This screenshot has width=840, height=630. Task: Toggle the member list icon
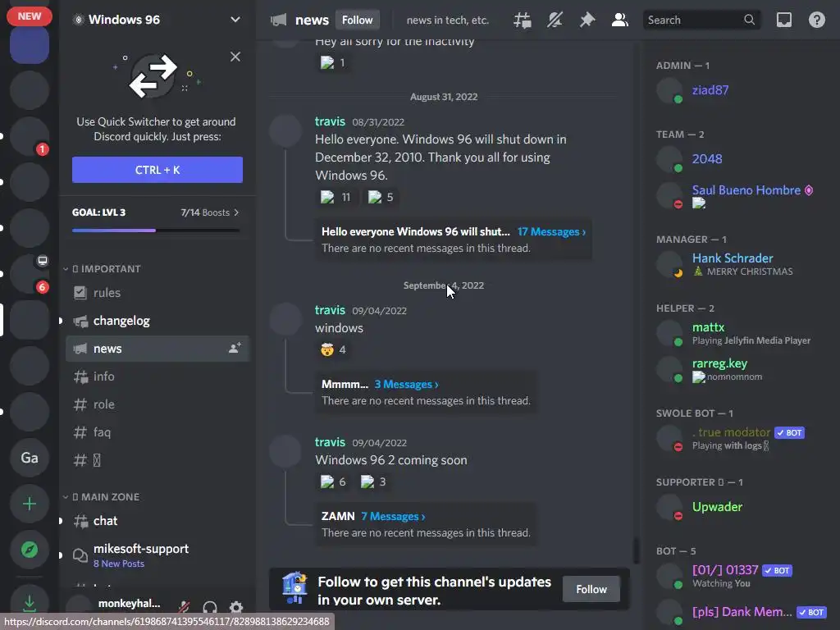coord(620,21)
